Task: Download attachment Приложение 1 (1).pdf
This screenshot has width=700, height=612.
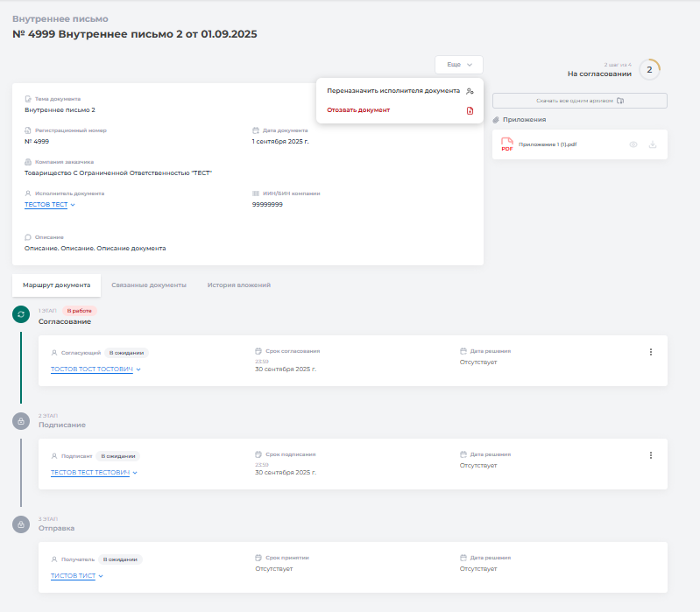Action: point(653,144)
